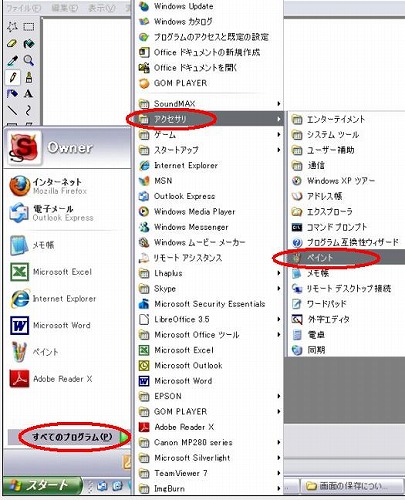Open エクスプローラ in accessories submenu

point(347,212)
